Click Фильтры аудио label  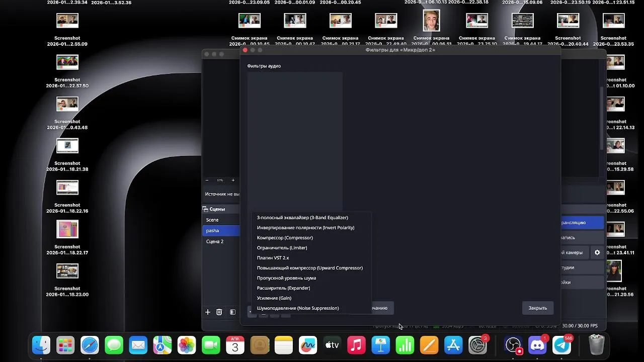264,66
